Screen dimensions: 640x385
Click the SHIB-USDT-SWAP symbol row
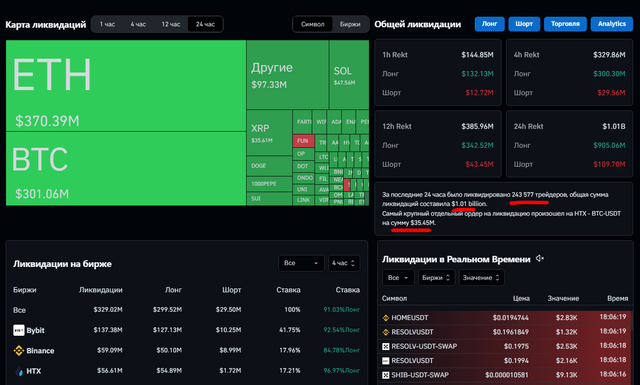505,375
